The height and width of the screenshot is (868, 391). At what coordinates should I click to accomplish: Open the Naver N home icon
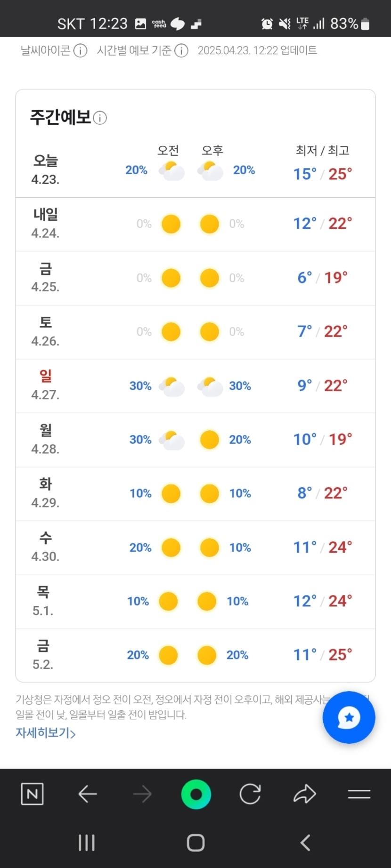point(33,795)
